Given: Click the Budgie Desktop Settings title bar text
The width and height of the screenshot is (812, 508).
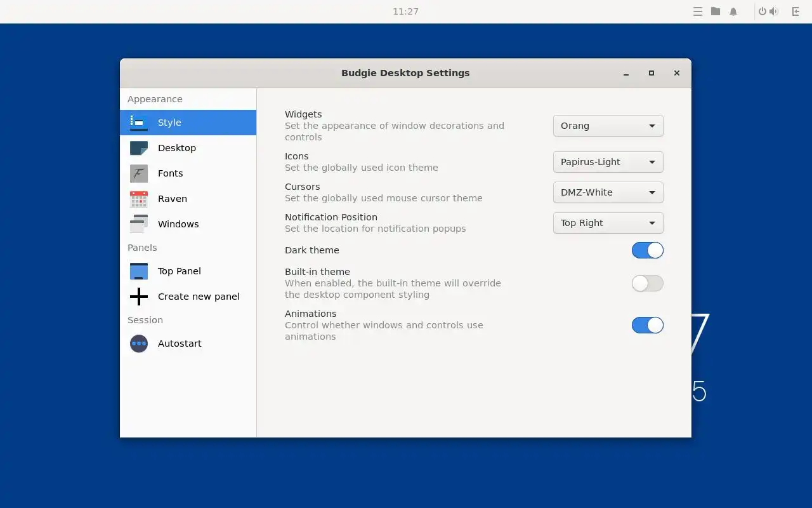Looking at the screenshot, I should coord(405,73).
